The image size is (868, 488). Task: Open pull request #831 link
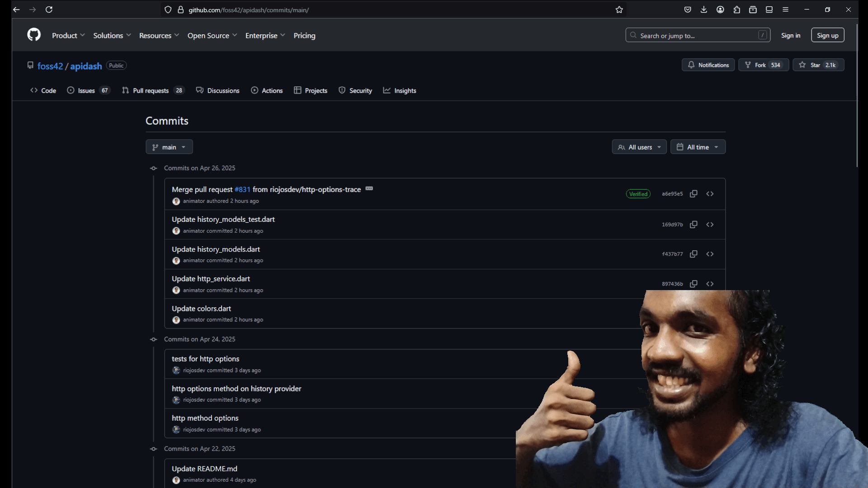coord(242,189)
